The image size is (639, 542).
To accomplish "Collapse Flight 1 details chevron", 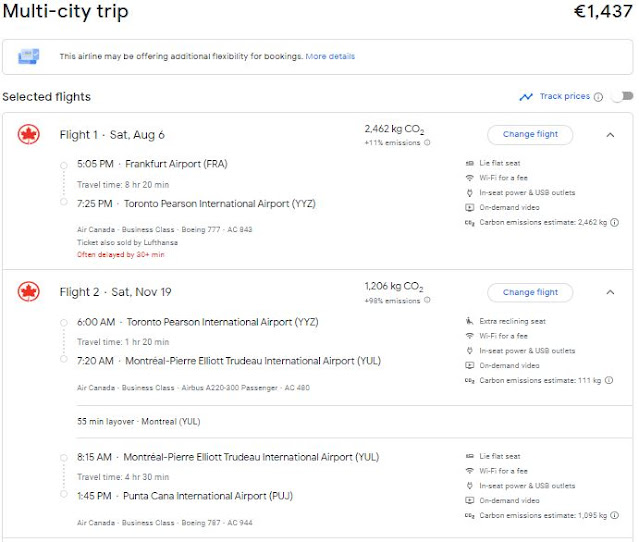I will tap(610, 135).
